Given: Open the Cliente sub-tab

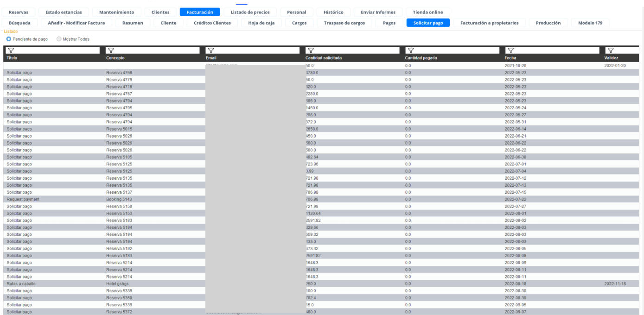Looking at the screenshot, I should pyautogui.click(x=168, y=23).
